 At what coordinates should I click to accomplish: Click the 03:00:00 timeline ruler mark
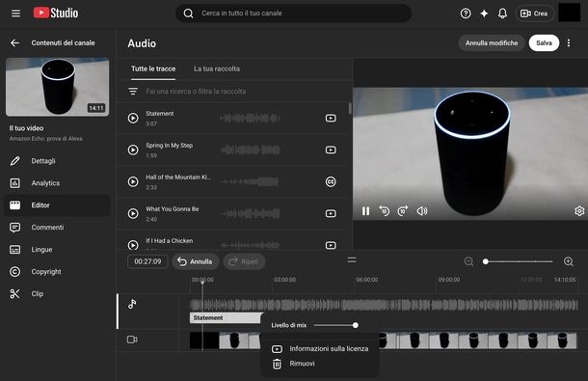[284, 280]
